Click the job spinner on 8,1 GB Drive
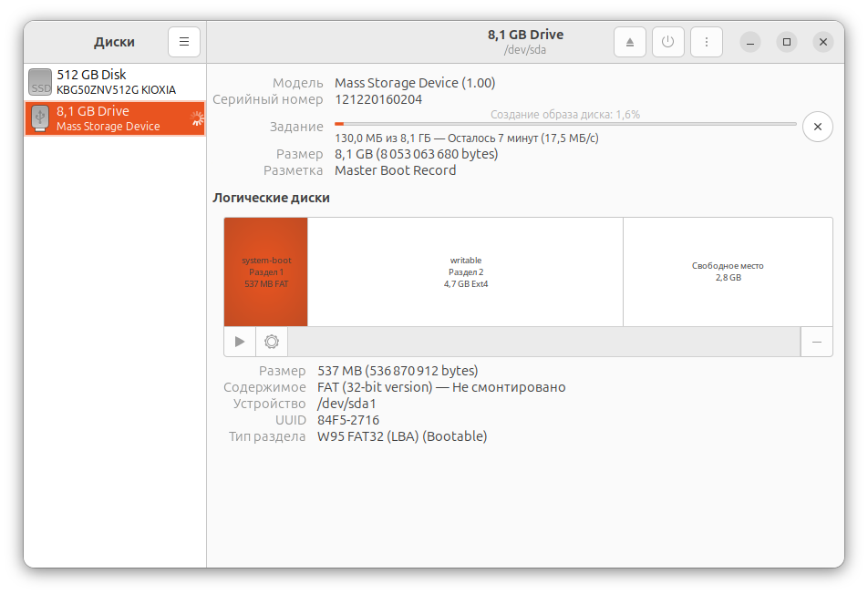The image size is (868, 594). [x=197, y=118]
